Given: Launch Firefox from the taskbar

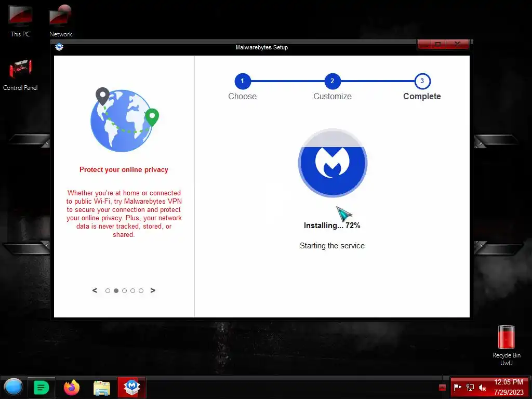Looking at the screenshot, I should click(72, 388).
